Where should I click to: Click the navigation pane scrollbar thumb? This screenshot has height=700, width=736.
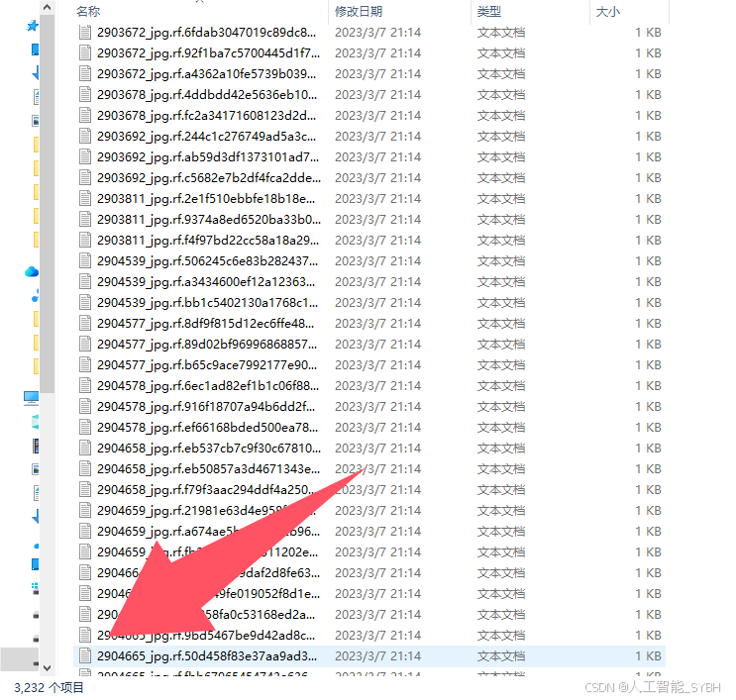click(x=47, y=203)
